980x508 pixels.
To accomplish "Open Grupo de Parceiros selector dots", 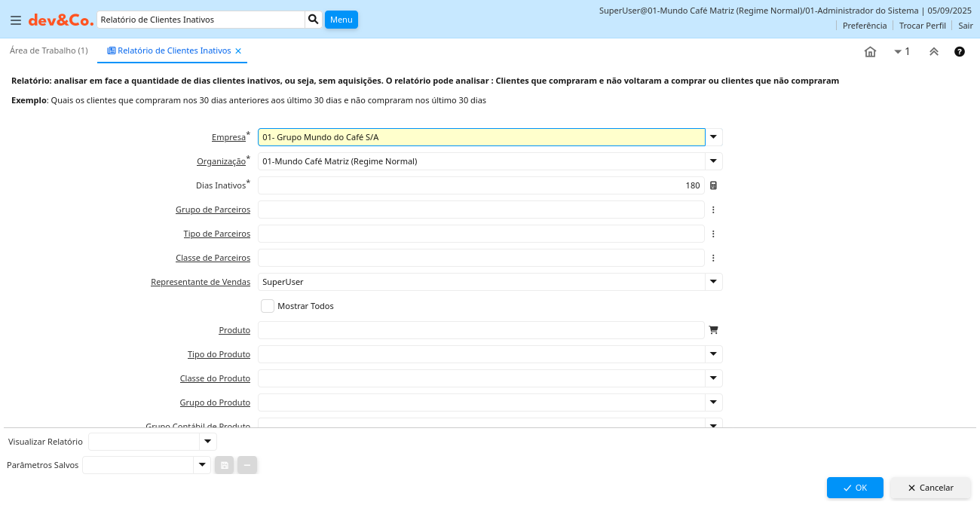I will (713, 210).
